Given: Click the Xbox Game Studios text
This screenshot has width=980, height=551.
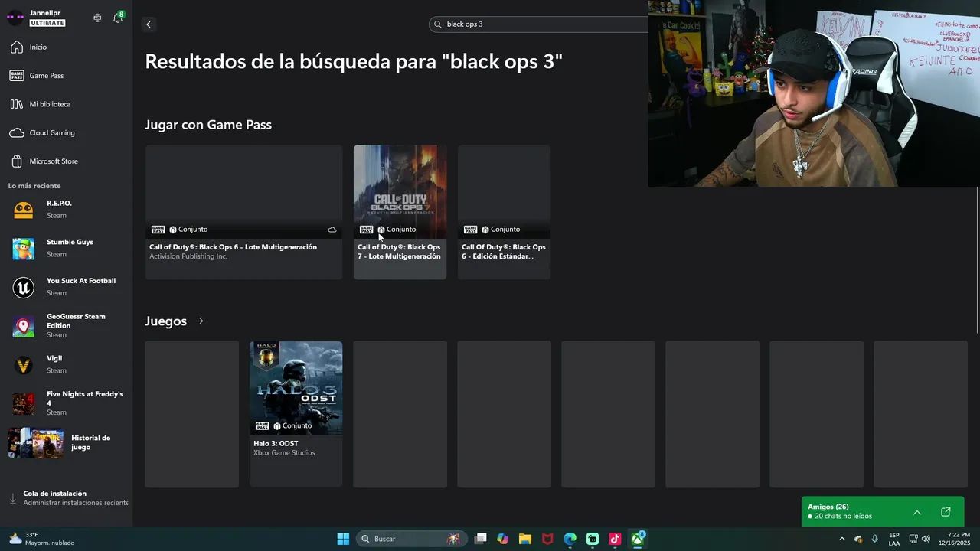Looking at the screenshot, I should coord(284,453).
